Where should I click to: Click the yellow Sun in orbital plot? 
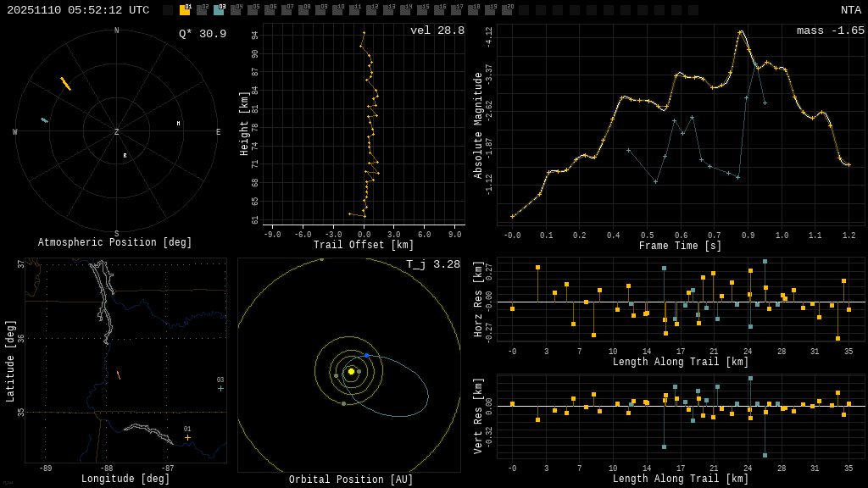click(x=351, y=371)
